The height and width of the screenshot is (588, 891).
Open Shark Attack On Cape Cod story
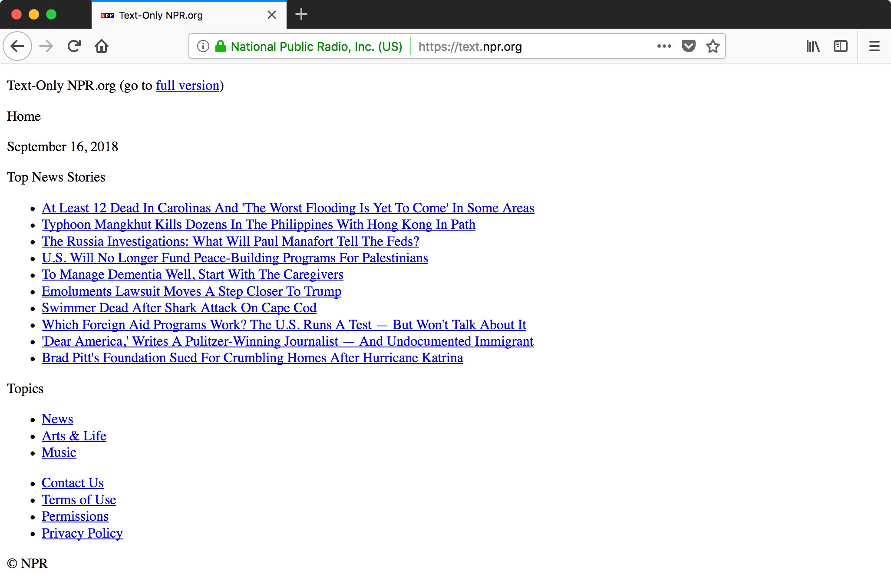point(179,308)
